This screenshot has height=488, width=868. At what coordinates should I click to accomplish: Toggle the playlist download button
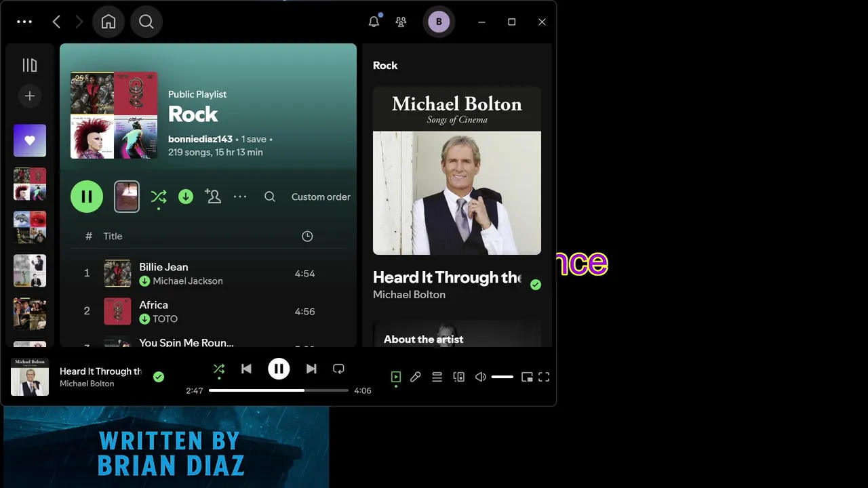point(186,197)
